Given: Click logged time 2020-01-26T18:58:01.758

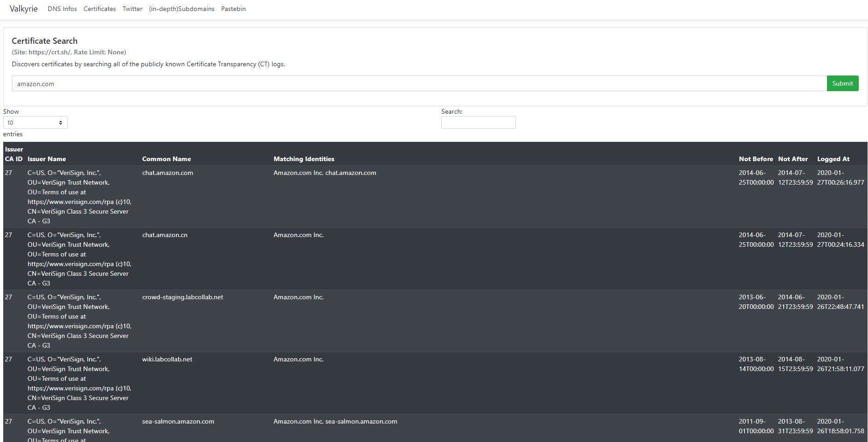Looking at the screenshot, I should pos(841,426).
